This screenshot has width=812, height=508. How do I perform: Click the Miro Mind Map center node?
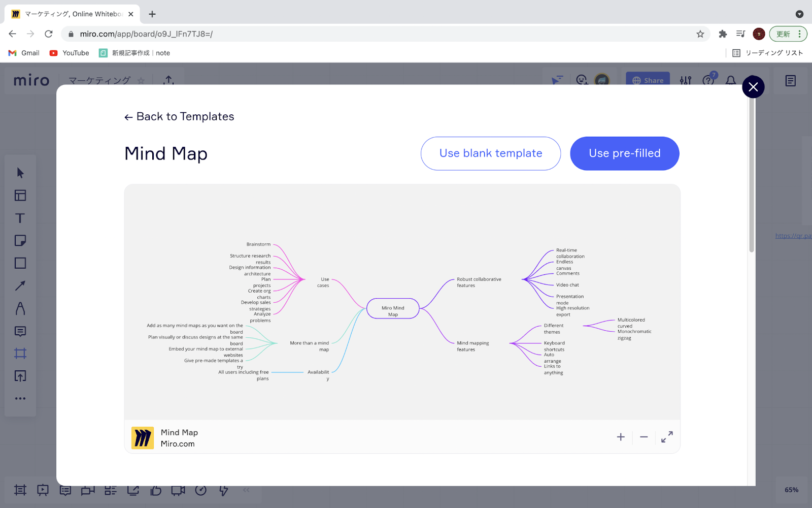pyautogui.click(x=393, y=308)
